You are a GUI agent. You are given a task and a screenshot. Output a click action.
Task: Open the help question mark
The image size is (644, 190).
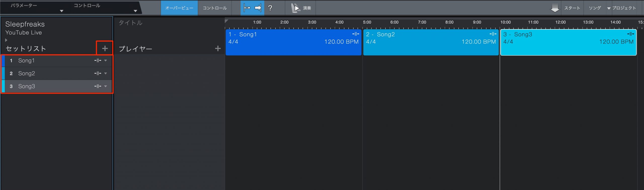coord(270,8)
